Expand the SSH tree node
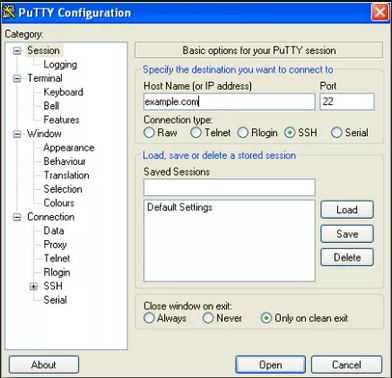Screen dimensions: 392x378 click(34, 286)
